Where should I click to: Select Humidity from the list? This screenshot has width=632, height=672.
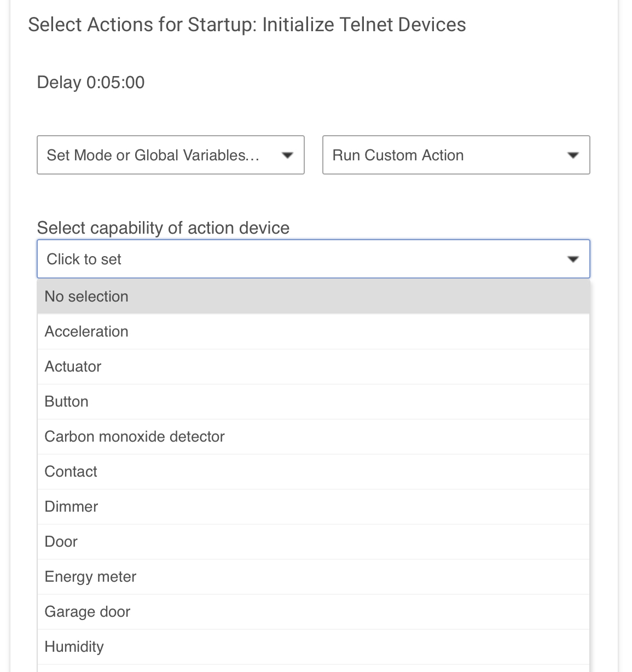coord(314,647)
